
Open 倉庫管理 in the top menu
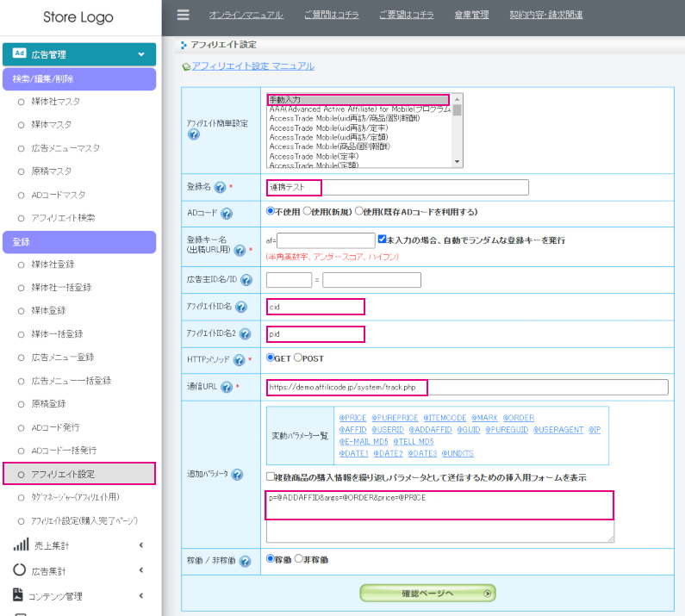(472, 15)
